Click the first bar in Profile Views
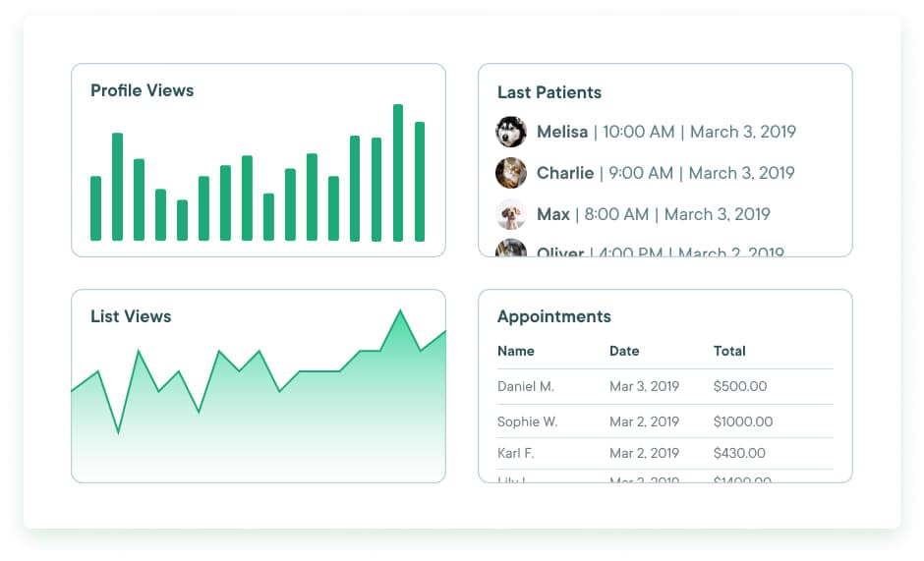This screenshot has height=561, width=924. tap(95, 208)
